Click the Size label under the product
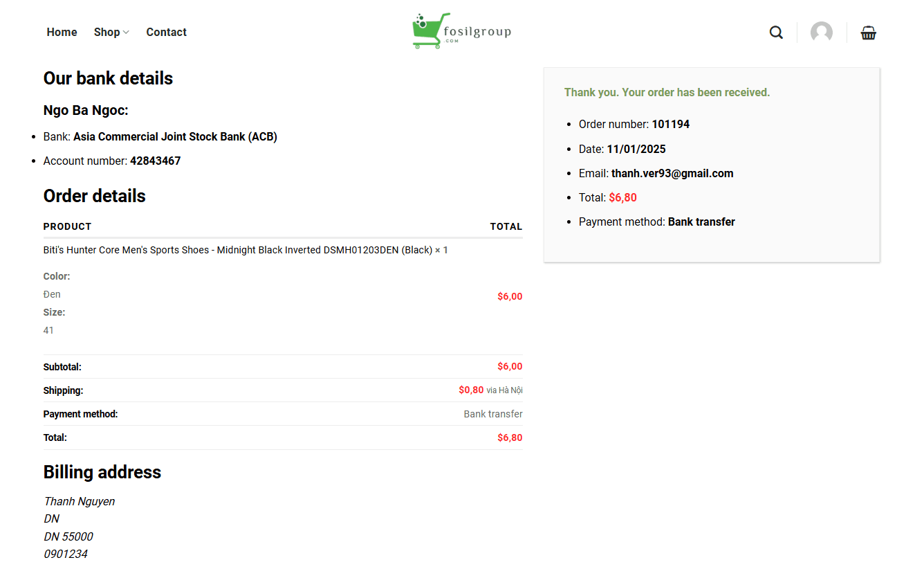 point(55,312)
